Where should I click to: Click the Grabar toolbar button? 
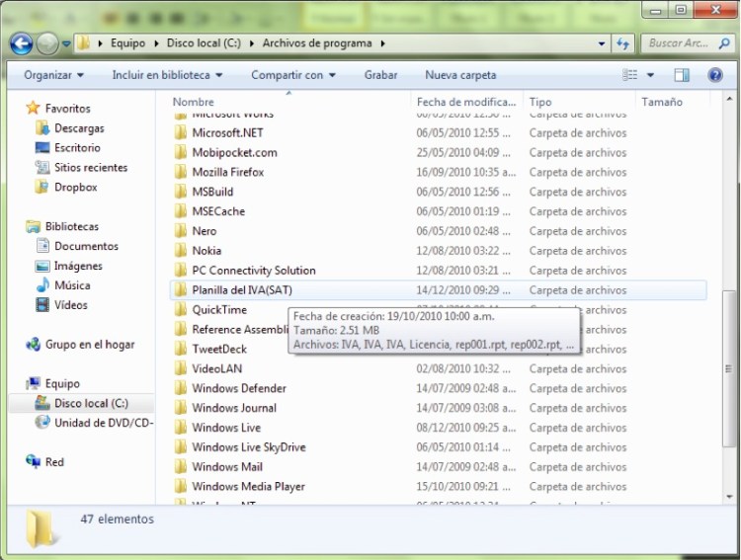click(380, 75)
